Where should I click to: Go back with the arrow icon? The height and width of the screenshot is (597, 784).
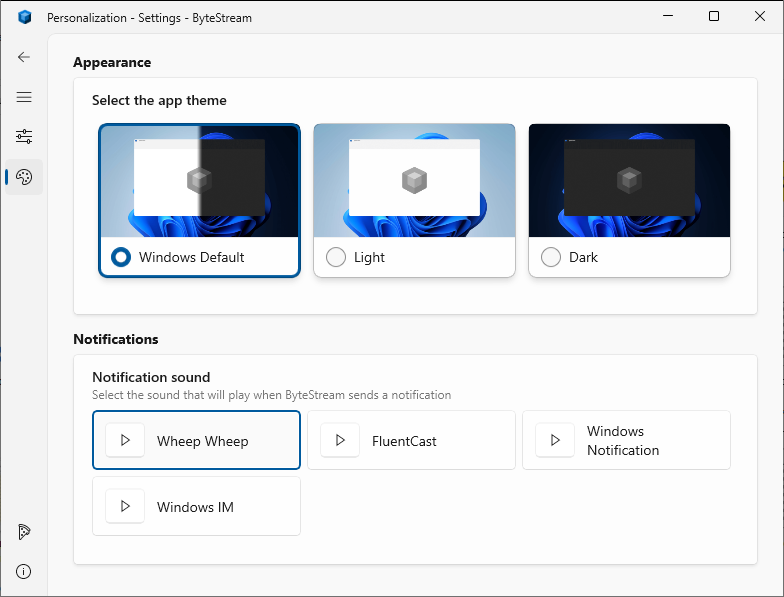click(24, 57)
